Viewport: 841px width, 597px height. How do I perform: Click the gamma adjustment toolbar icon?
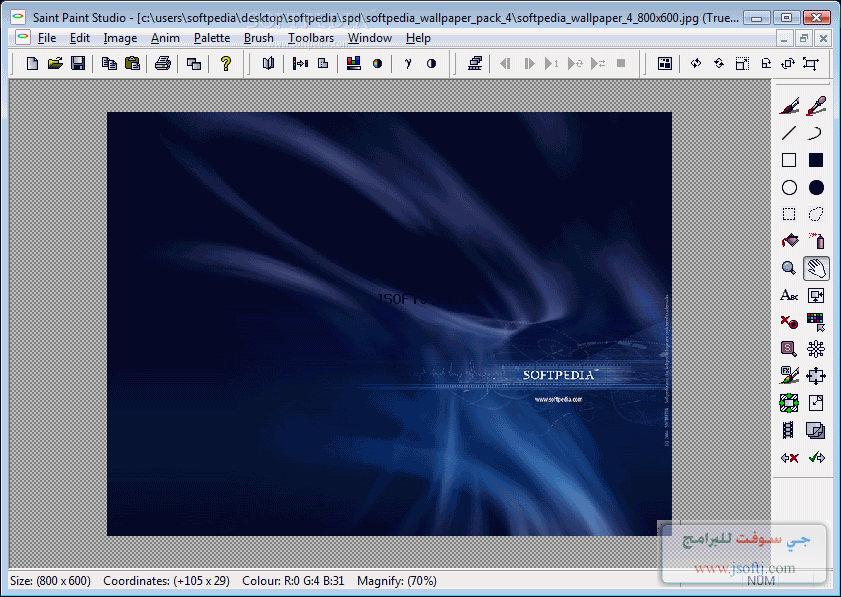pos(408,63)
